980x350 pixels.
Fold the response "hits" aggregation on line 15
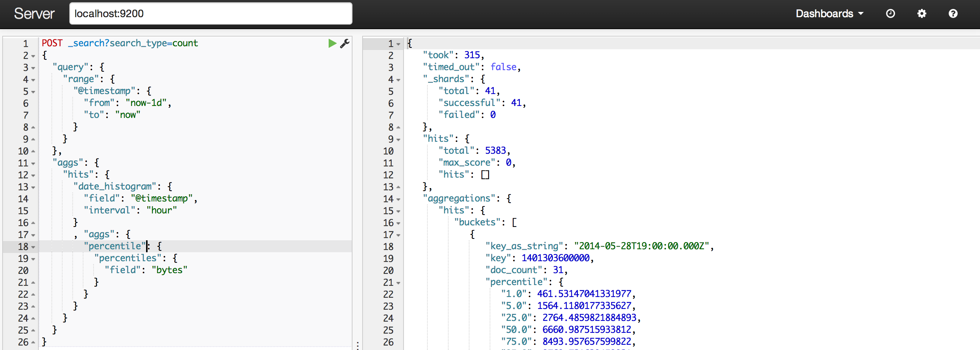tap(398, 211)
